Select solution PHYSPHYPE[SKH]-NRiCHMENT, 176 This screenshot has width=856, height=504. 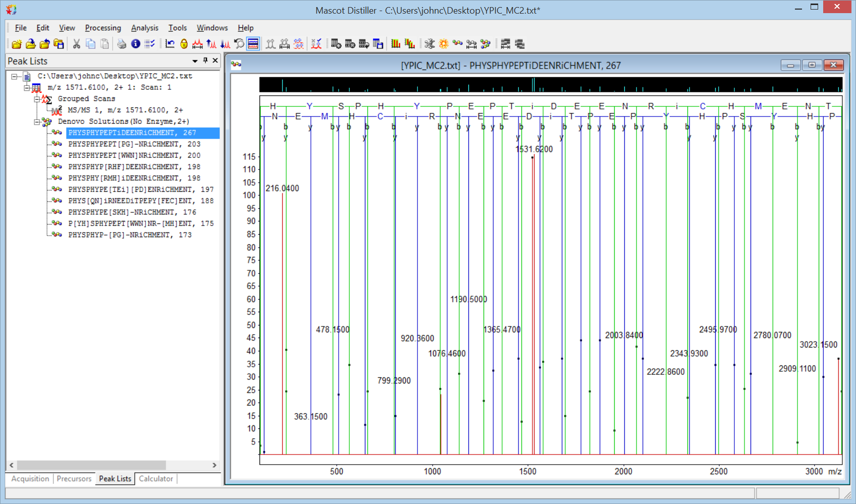(x=132, y=212)
